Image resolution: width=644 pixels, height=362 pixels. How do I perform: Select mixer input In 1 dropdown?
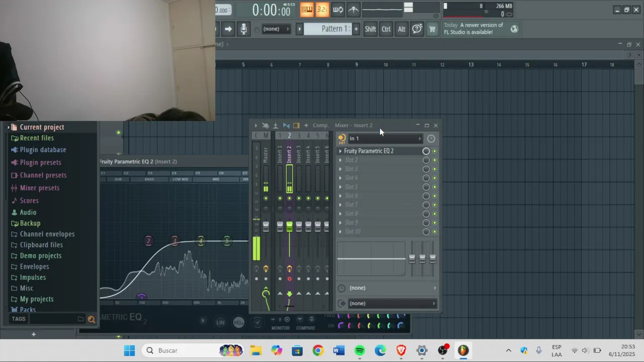coord(385,139)
